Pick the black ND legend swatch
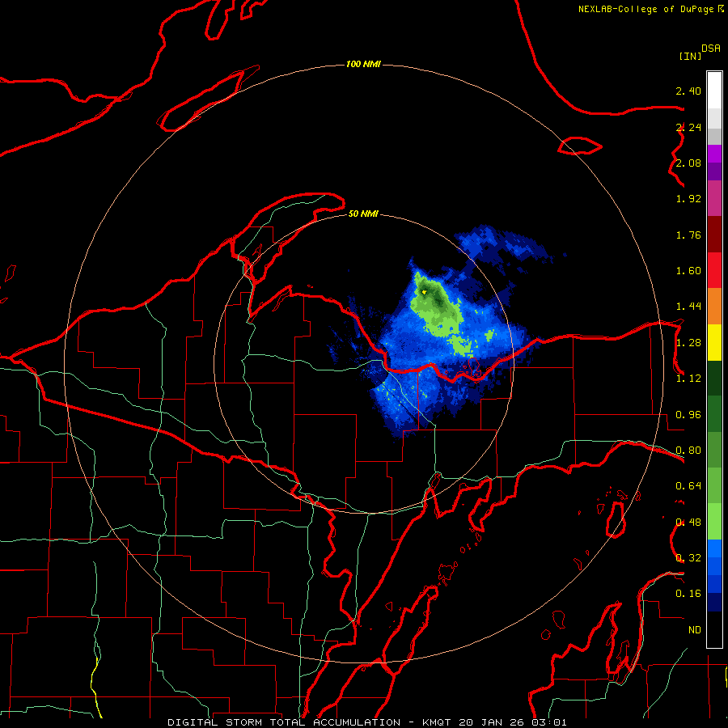The height and width of the screenshot is (728, 728). [714, 629]
